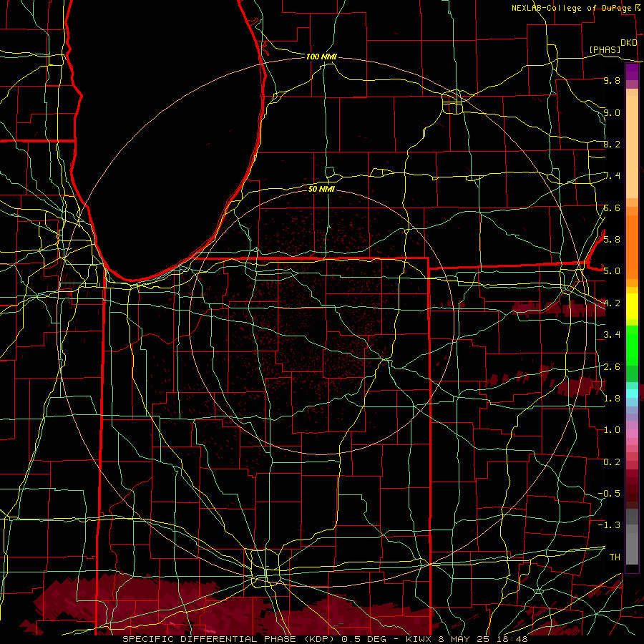This screenshot has width=644, height=644.
Task: Click the yellow segment of the color bar
Action: pyautogui.click(x=632, y=306)
